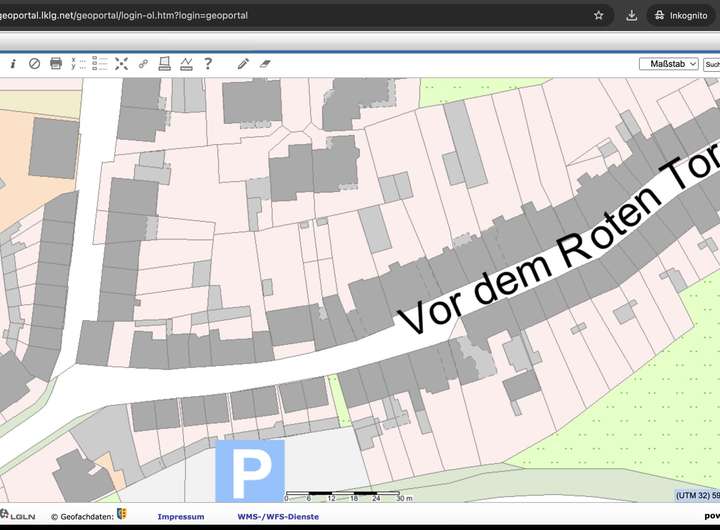This screenshot has height=530, width=720.
Task: Click the link/share map icon
Action: 143,63
